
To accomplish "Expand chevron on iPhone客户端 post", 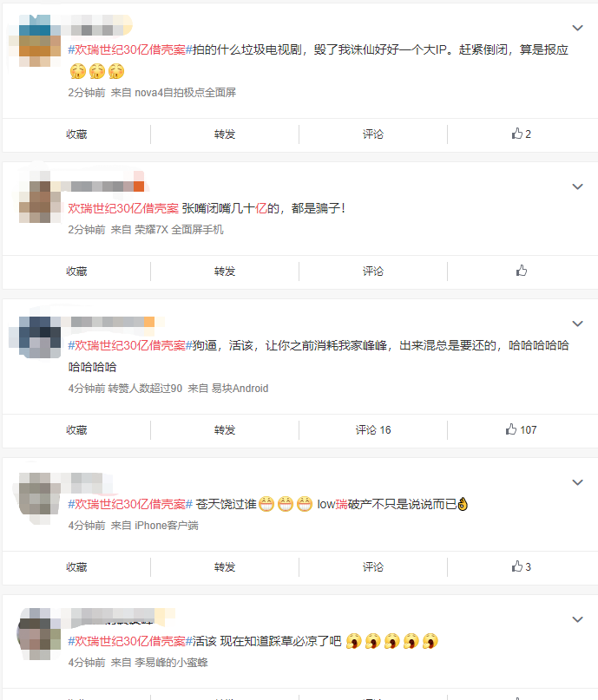I will click(x=577, y=482).
